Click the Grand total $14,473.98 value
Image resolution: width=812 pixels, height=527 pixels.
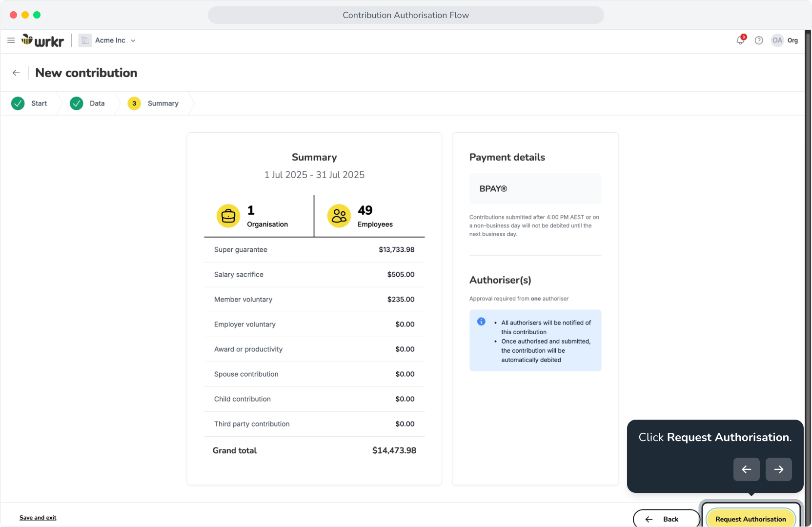pos(394,450)
